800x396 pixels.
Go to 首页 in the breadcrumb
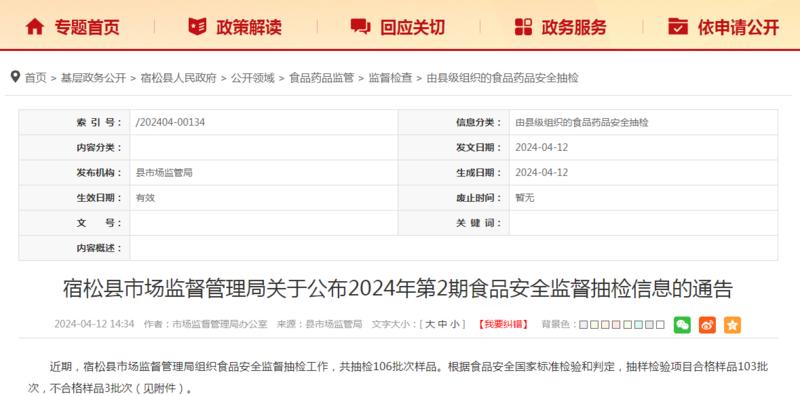(x=36, y=78)
